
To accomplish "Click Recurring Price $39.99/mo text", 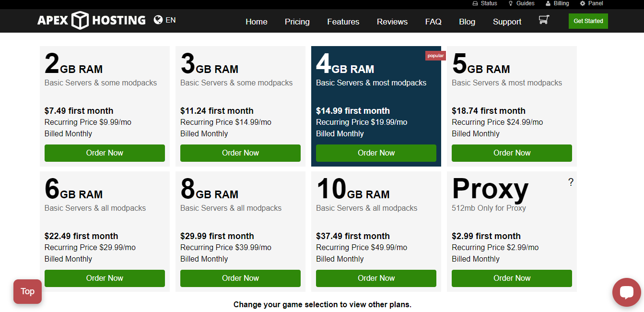I will [226, 248].
